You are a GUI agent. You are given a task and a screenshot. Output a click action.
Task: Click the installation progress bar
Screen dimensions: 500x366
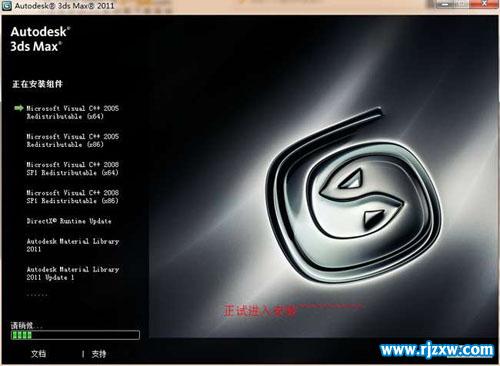point(75,335)
